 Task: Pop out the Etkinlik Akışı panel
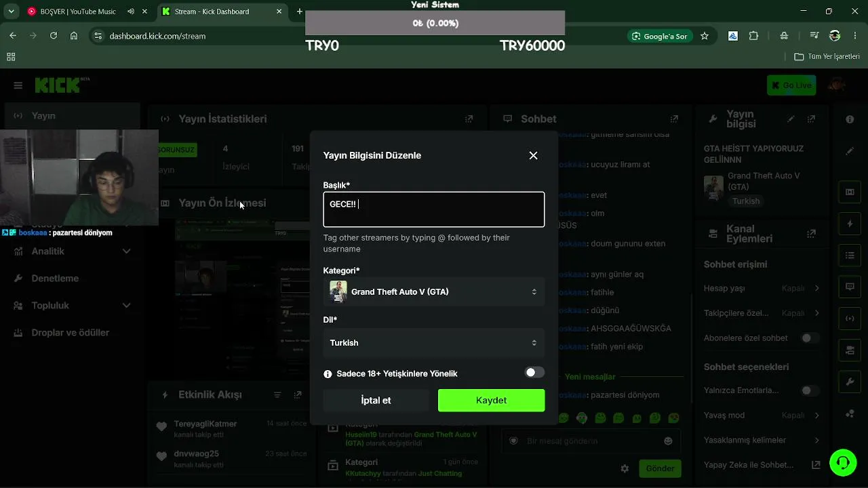click(297, 394)
